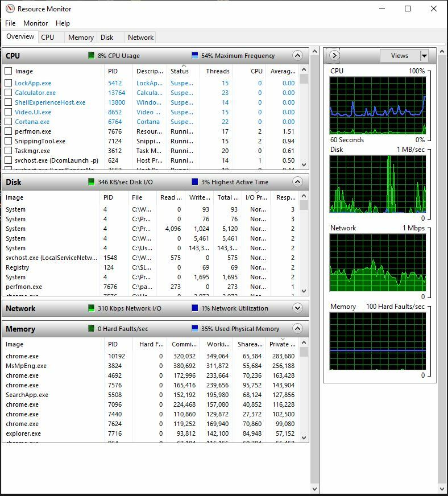Click the Memory table scroll down arrow
The width and height of the screenshot is (448, 496).
point(304,438)
